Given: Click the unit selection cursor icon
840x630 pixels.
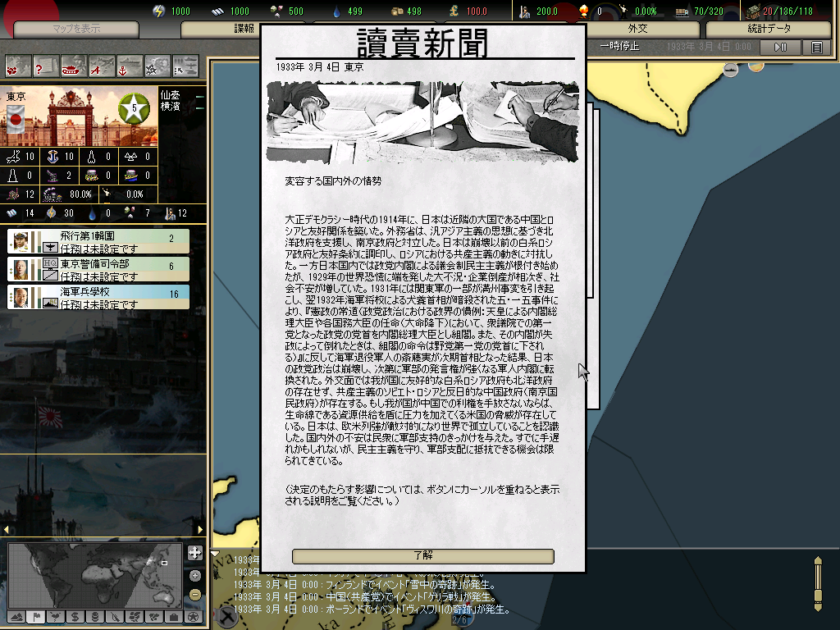Looking at the screenshot, I should tap(185, 66).
